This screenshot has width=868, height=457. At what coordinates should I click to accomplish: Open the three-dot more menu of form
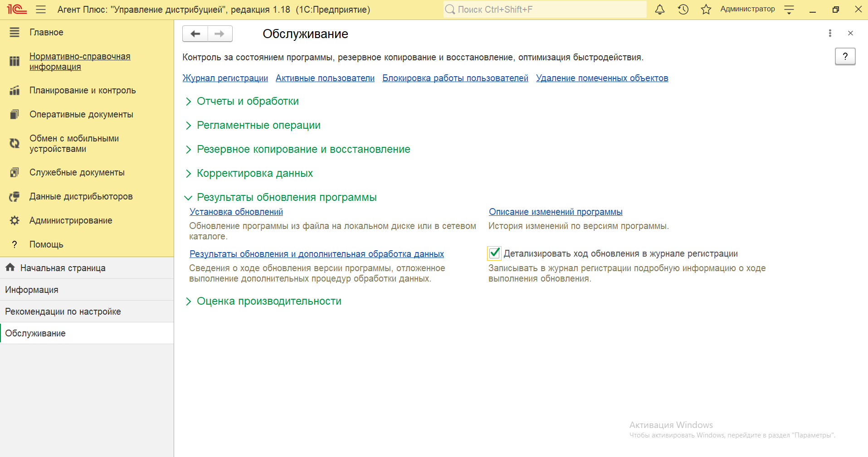[830, 33]
